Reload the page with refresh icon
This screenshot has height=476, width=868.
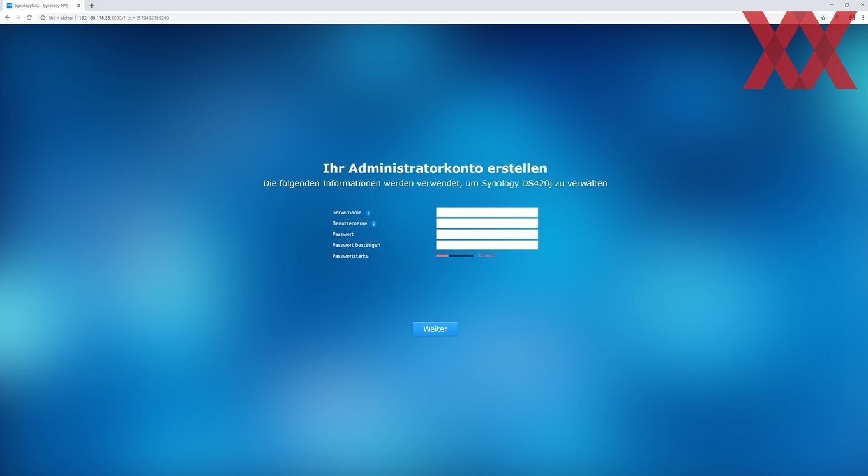(x=29, y=18)
